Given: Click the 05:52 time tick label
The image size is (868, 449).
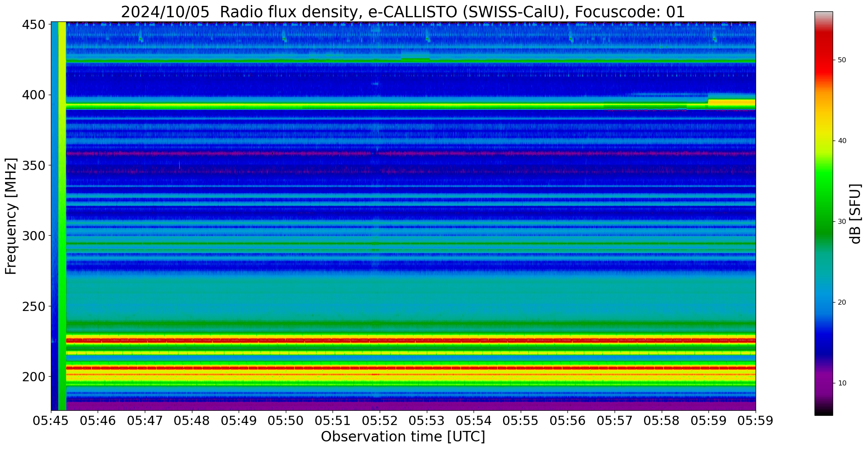Looking at the screenshot, I should point(380,421).
